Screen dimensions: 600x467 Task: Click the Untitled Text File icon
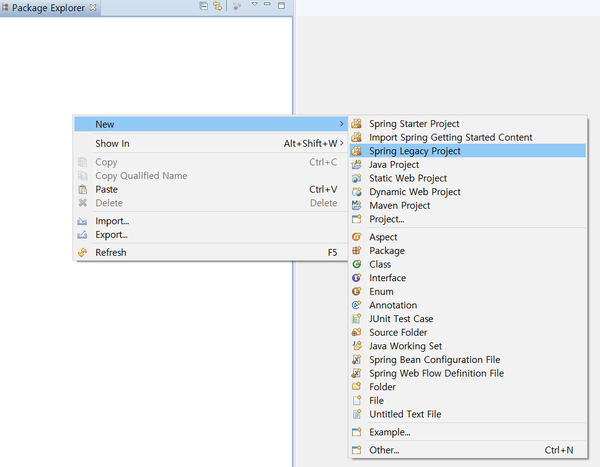(x=357, y=414)
